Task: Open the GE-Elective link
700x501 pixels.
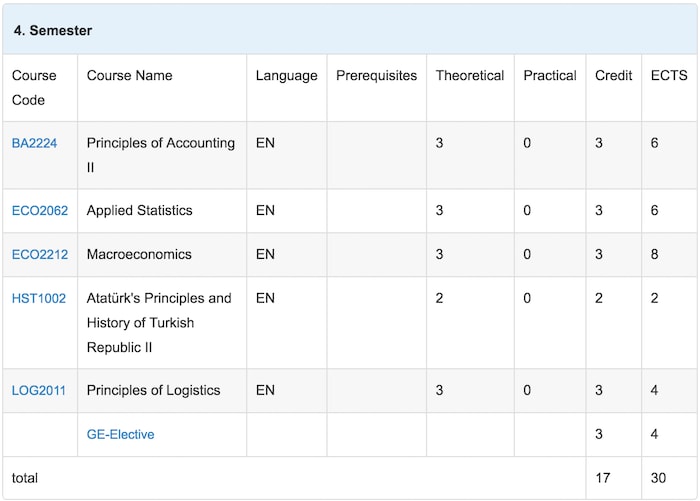Action: 120,435
